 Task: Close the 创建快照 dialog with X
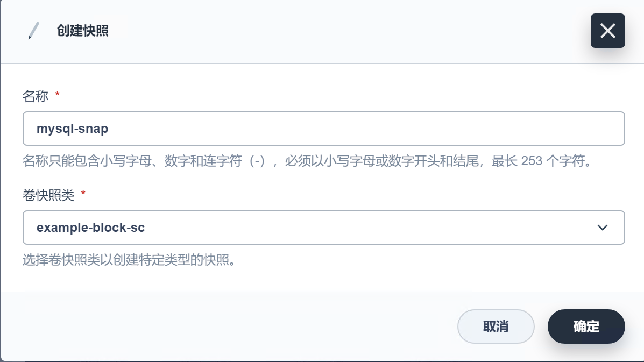click(x=607, y=31)
